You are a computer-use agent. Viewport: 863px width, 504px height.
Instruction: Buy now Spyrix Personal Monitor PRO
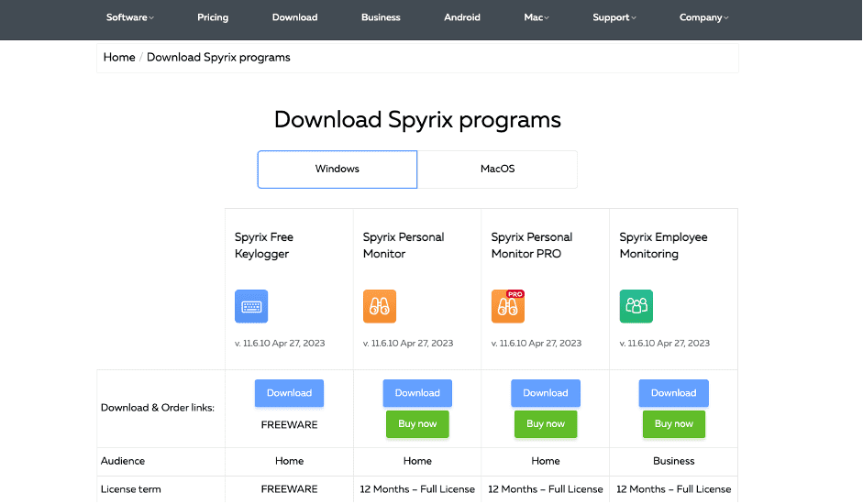point(546,424)
